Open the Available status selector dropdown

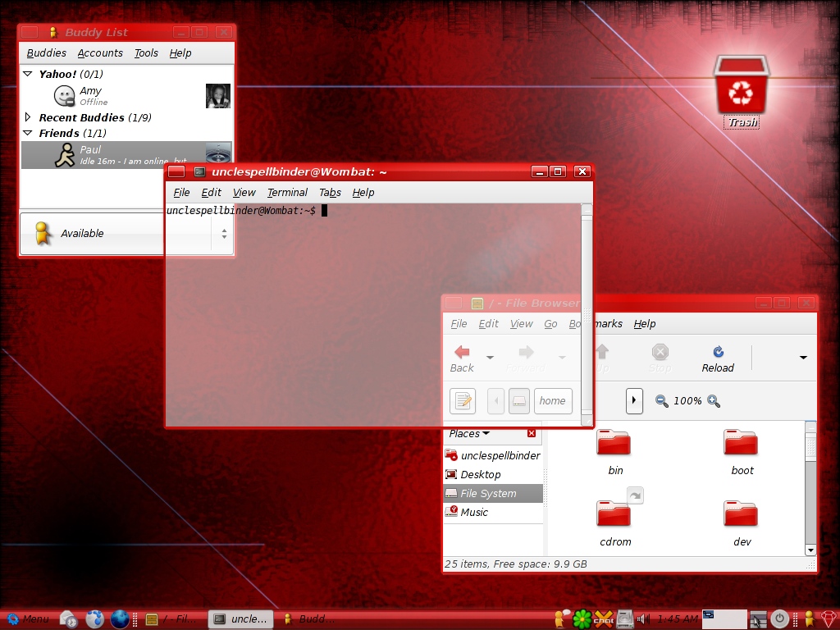[126, 234]
